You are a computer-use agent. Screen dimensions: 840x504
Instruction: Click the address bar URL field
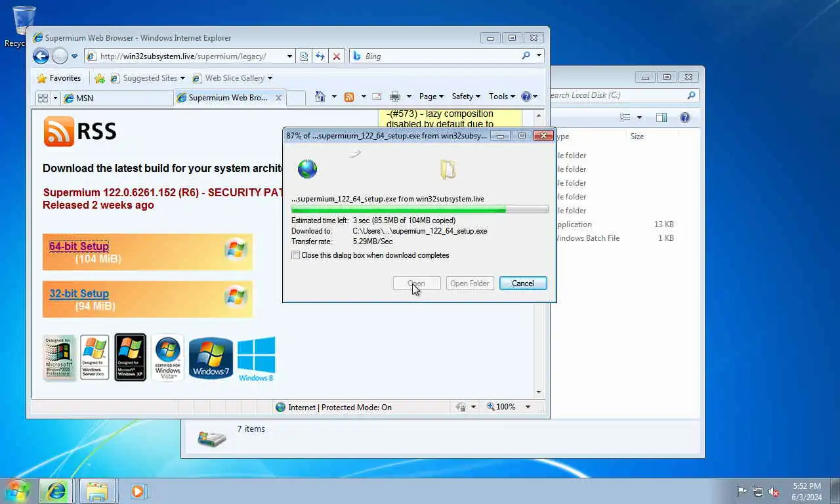pos(185,56)
